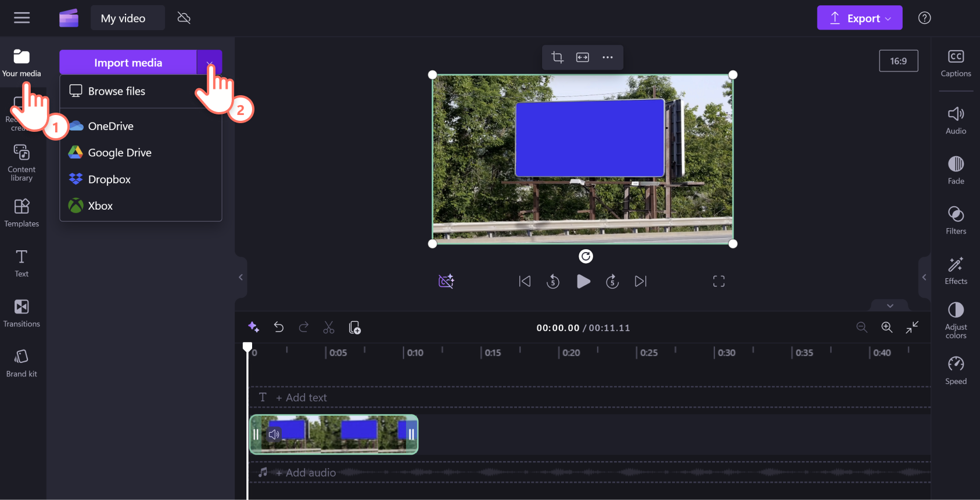This screenshot has width=980, height=500.
Task: Select the billboard clip on the timeline
Action: tap(333, 434)
